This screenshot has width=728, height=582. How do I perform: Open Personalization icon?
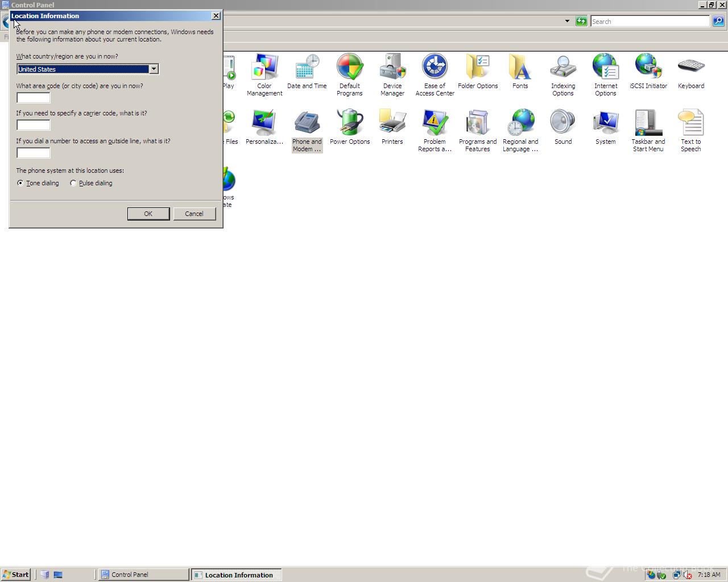click(x=264, y=127)
